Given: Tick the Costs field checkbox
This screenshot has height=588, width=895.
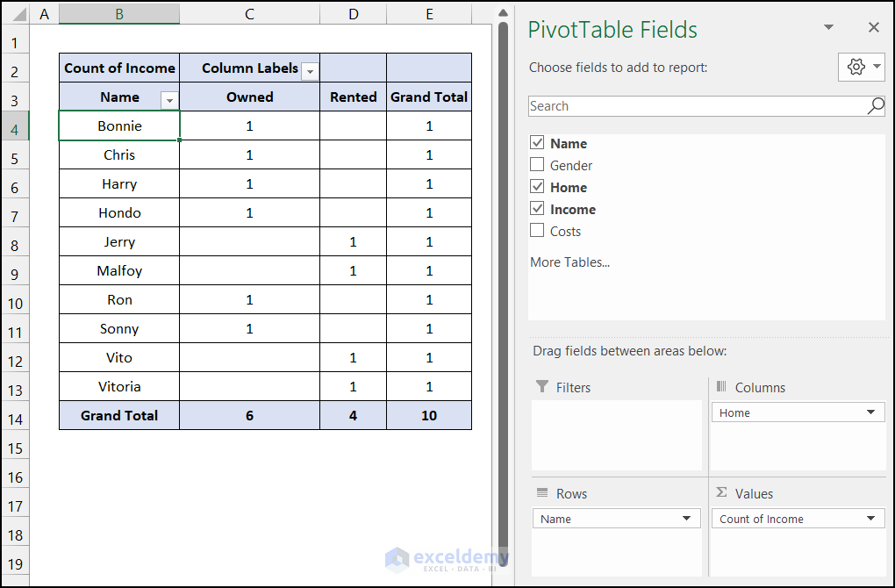Looking at the screenshot, I should click(x=537, y=231).
